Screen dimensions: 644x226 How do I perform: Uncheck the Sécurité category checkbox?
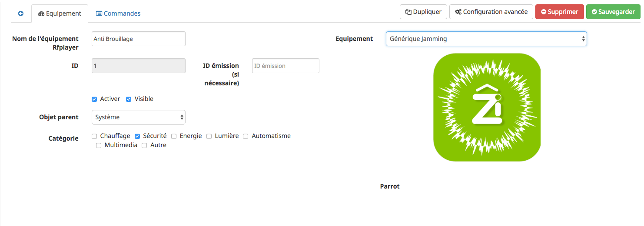tap(137, 136)
